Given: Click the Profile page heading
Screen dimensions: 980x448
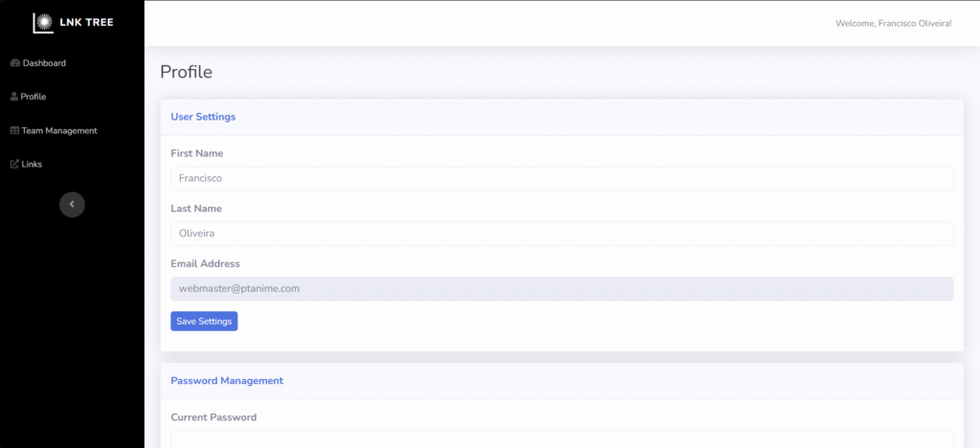Looking at the screenshot, I should click(187, 72).
